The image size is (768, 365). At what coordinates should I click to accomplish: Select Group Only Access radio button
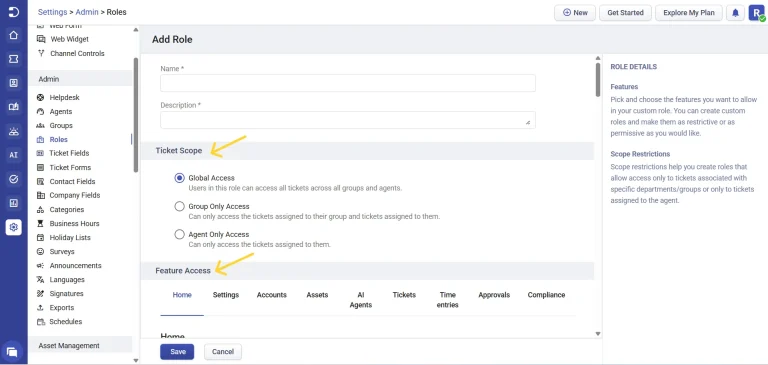click(179, 206)
